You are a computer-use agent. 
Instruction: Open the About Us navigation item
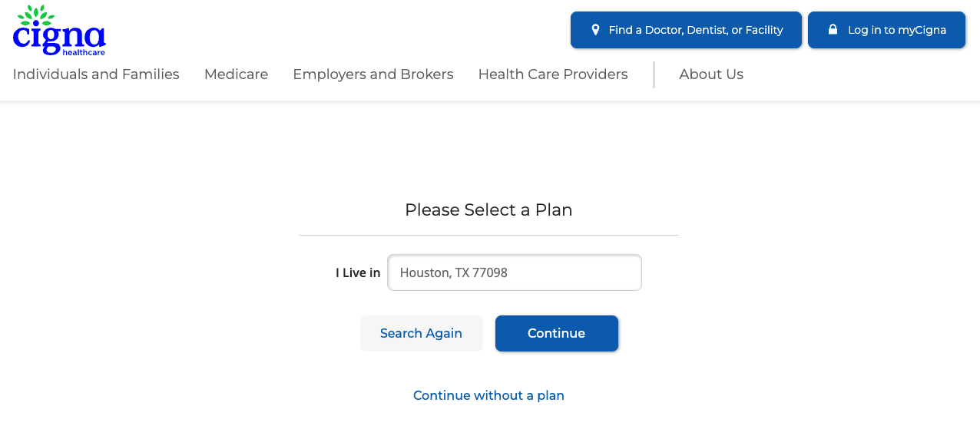click(x=711, y=74)
